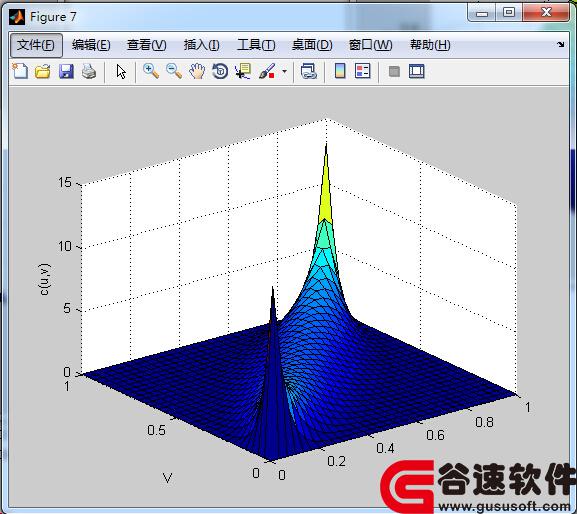Viewport: 577px width, 514px height.
Task: Print the figure with printer icon
Action: coord(89,71)
